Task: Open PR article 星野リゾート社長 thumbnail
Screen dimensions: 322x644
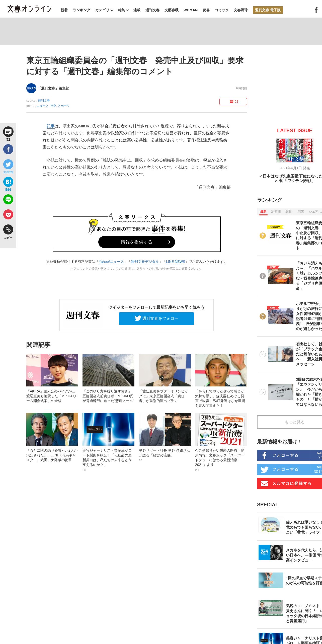Action: [165, 429]
